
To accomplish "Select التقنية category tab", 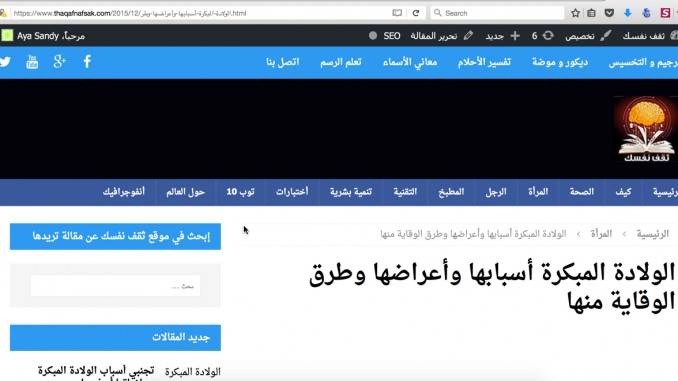I will pyautogui.click(x=405, y=192).
